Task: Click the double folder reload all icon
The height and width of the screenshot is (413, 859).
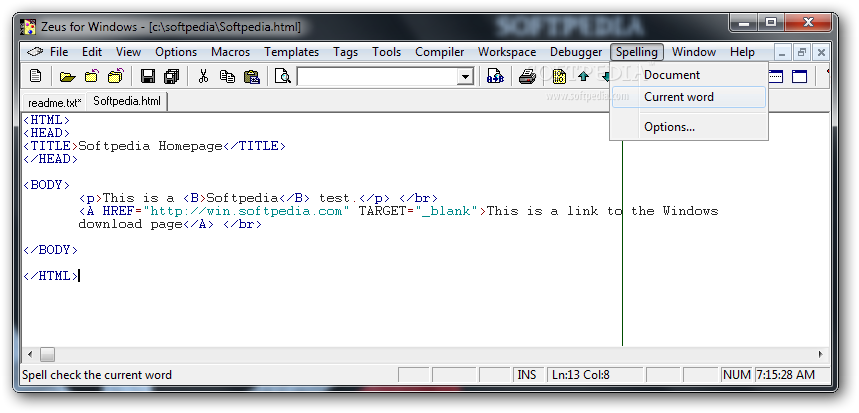Action: pyautogui.click(x=116, y=76)
